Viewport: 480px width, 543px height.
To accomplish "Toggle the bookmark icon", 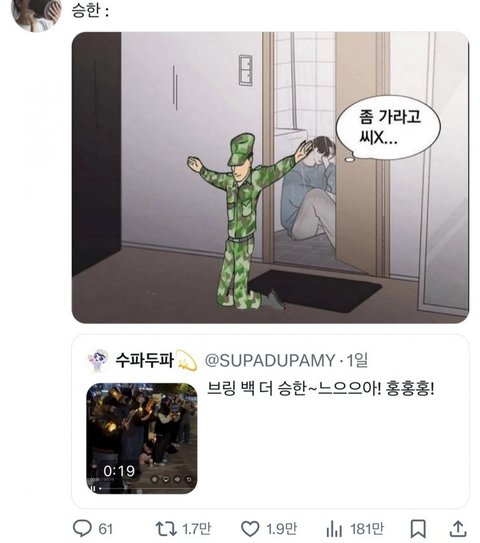I will [x=418, y=529].
